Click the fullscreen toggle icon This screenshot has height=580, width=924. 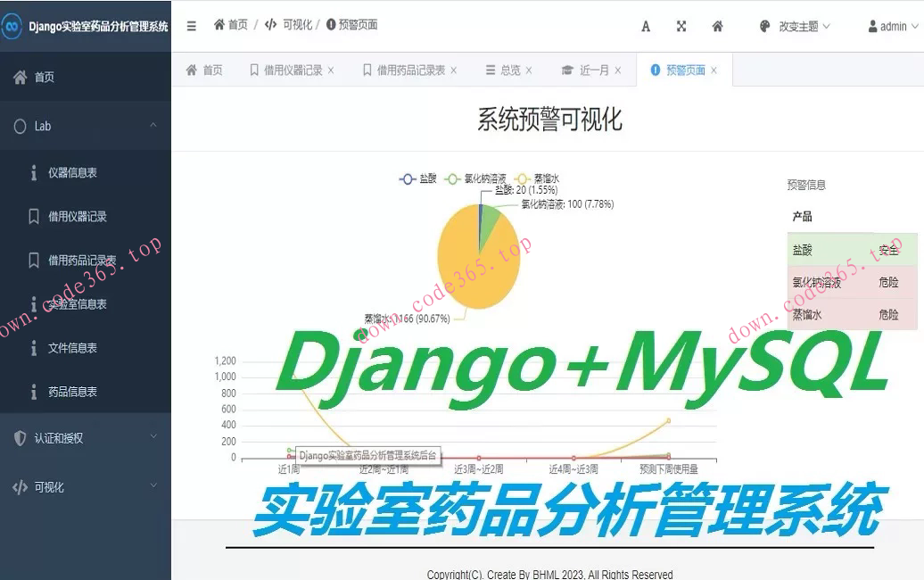click(681, 27)
